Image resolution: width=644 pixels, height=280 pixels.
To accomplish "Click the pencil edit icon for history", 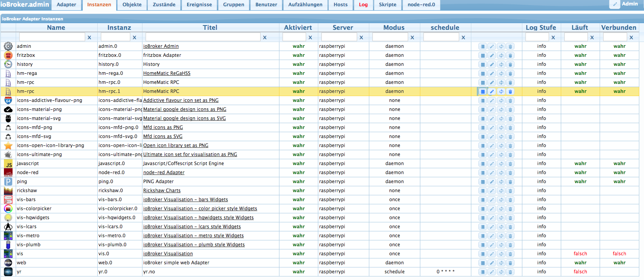I will pyautogui.click(x=492, y=64).
